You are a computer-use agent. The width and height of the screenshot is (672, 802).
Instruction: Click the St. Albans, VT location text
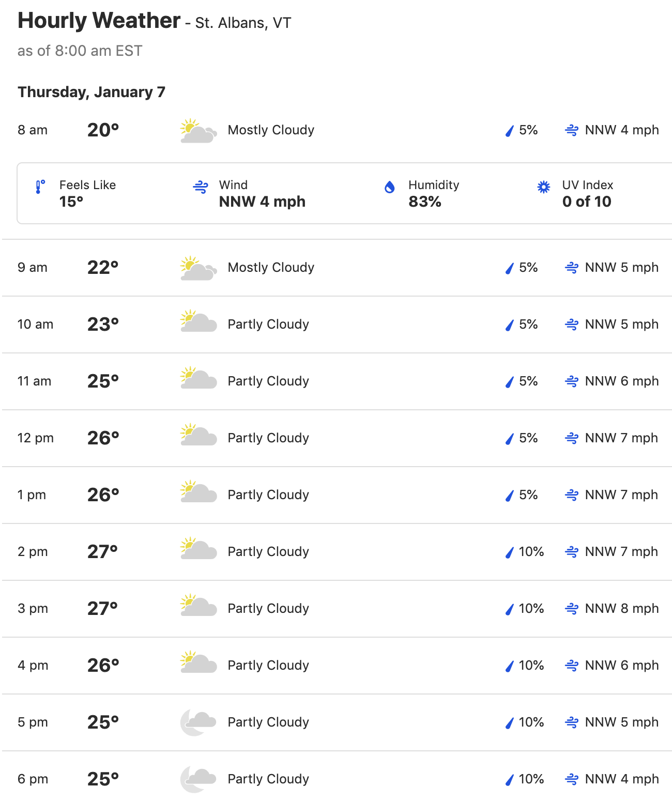(x=243, y=23)
